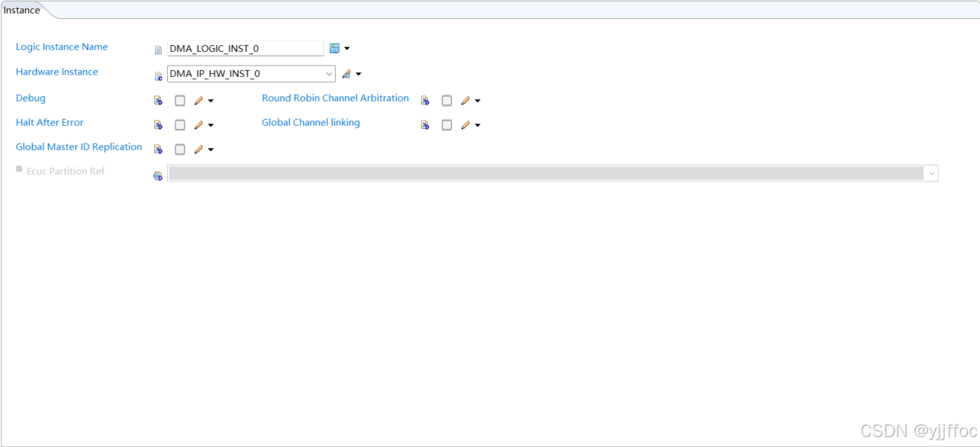The width and height of the screenshot is (980, 447).
Task: Expand arrow menu beside Round Robin pencil
Action: [x=478, y=101]
